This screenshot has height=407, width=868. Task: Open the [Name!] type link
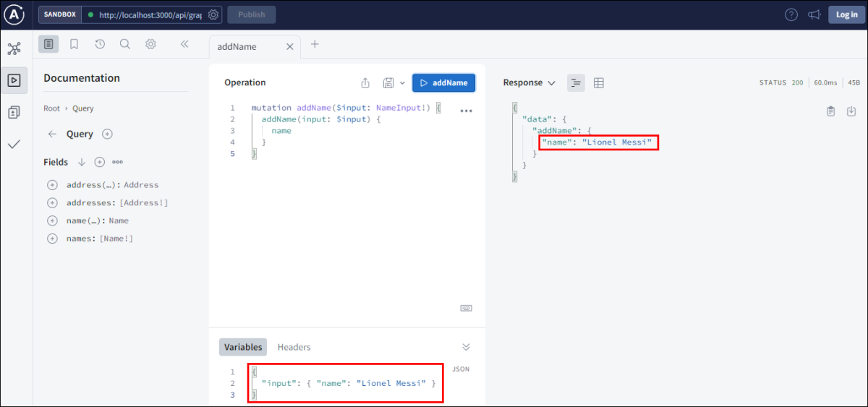[x=116, y=239]
